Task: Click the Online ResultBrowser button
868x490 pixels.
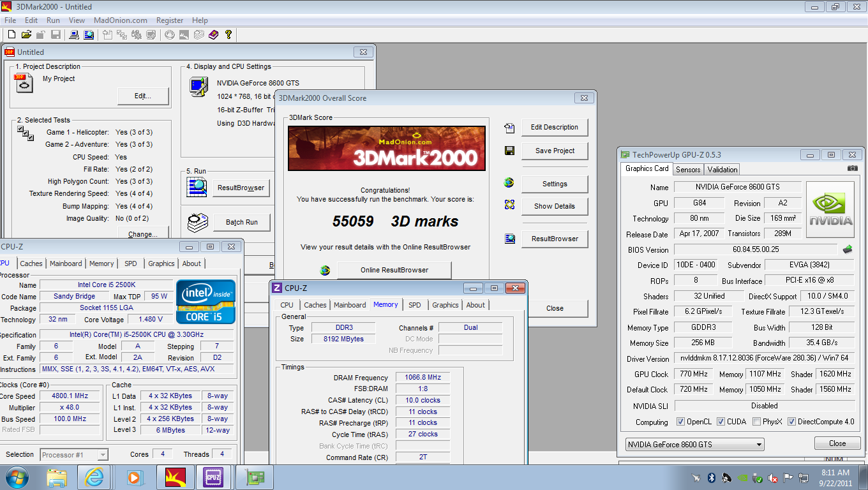Action: (394, 270)
